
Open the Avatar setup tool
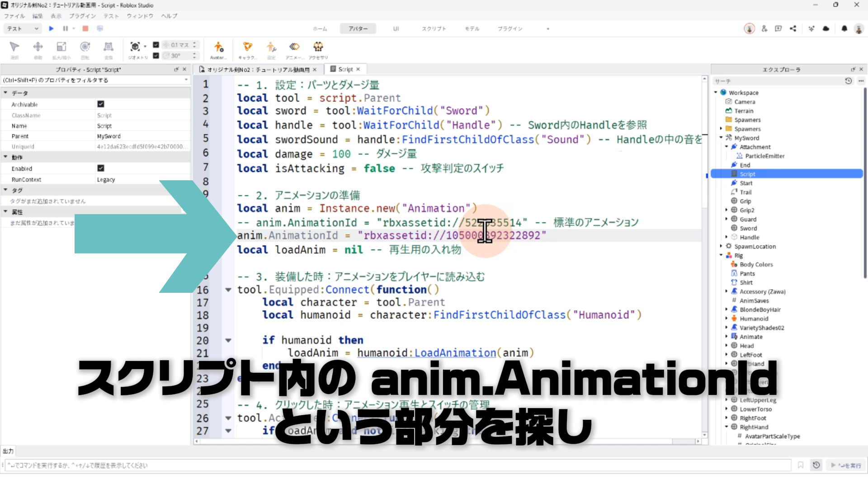tap(218, 47)
